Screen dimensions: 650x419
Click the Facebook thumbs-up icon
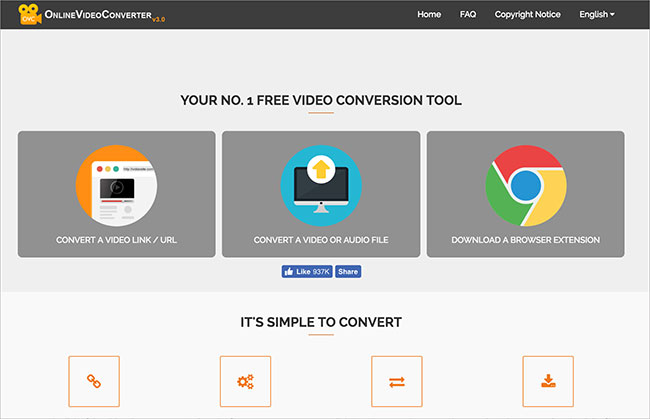point(289,271)
